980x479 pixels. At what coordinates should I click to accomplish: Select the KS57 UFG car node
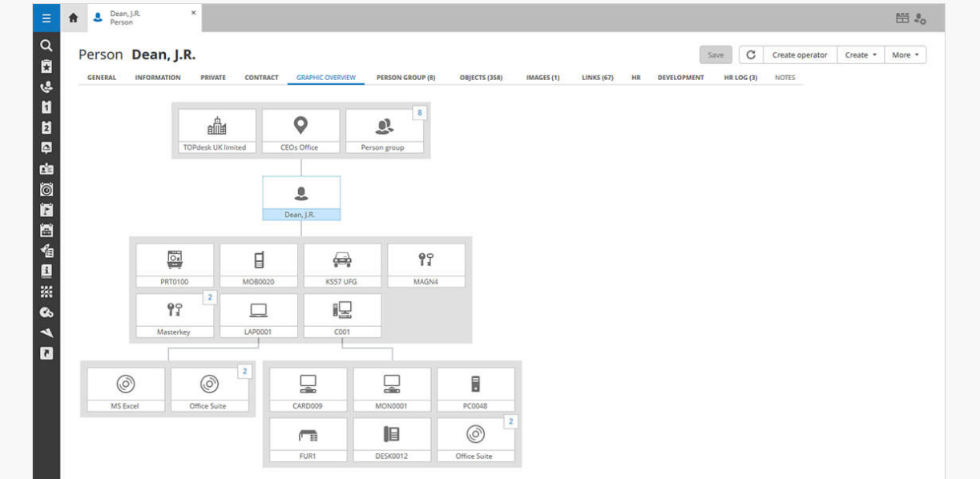coord(342,265)
